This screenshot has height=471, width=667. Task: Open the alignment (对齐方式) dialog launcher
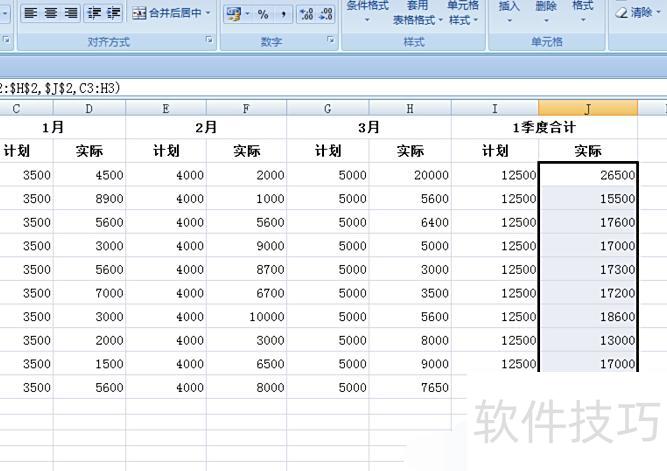click(209, 41)
